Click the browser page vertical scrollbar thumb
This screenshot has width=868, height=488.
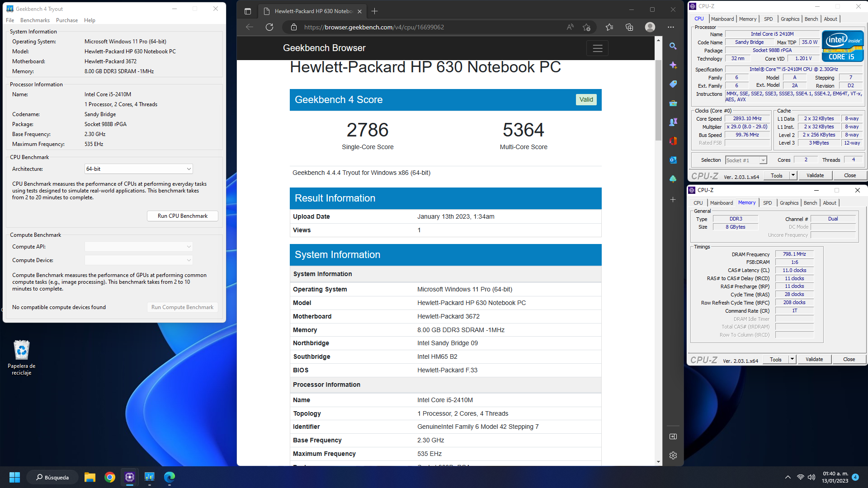click(x=658, y=99)
